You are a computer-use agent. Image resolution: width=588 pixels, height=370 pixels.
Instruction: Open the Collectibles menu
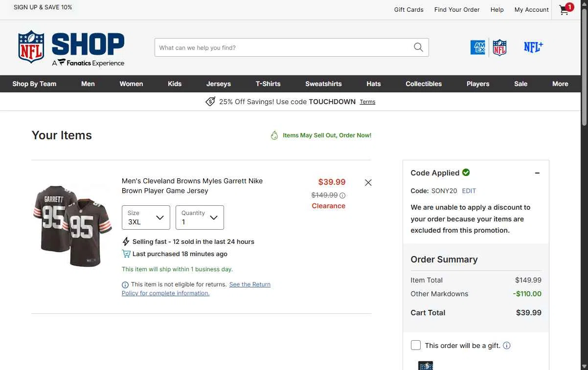[x=424, y=84]
